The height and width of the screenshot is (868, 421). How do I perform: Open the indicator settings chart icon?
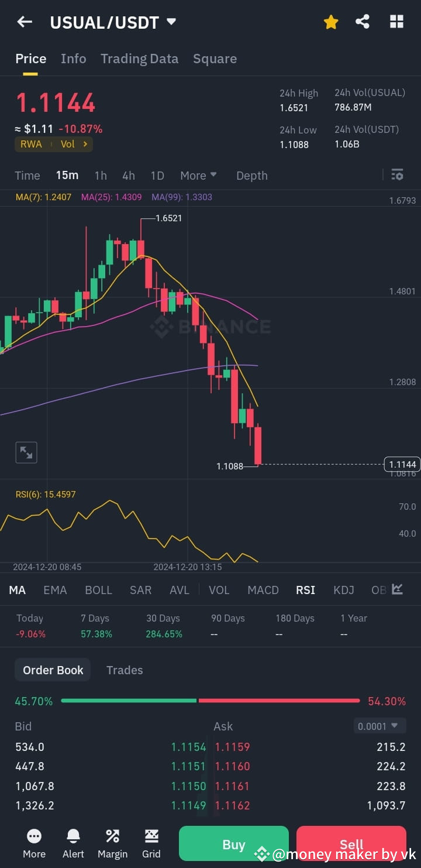pyautogui.click(x=398, y=589)
